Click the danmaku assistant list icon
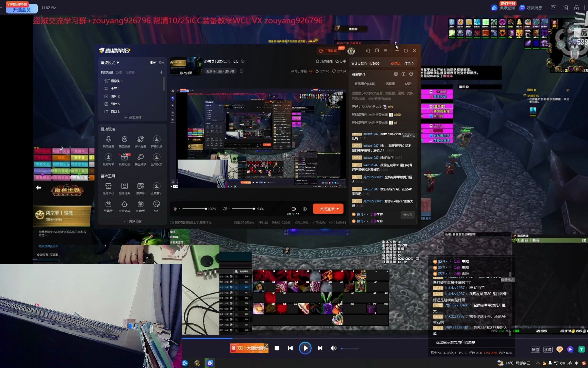 [396, 74]
